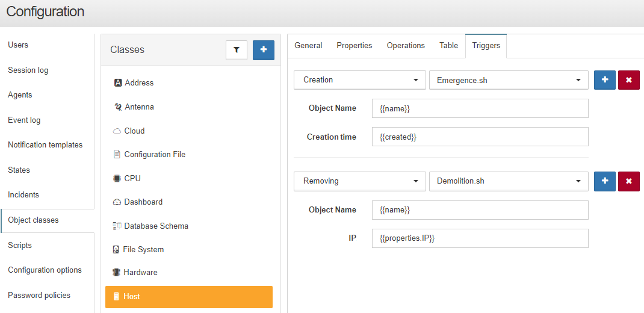Click the Database Schema icon
The height and width of the screenshot is (313, 644).
click(117, 226)
